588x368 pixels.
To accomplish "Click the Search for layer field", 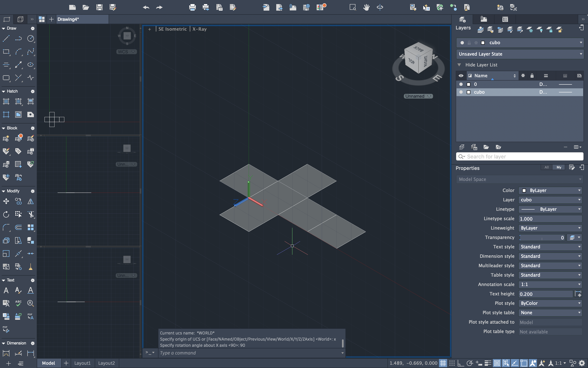I will coord(520,156).
